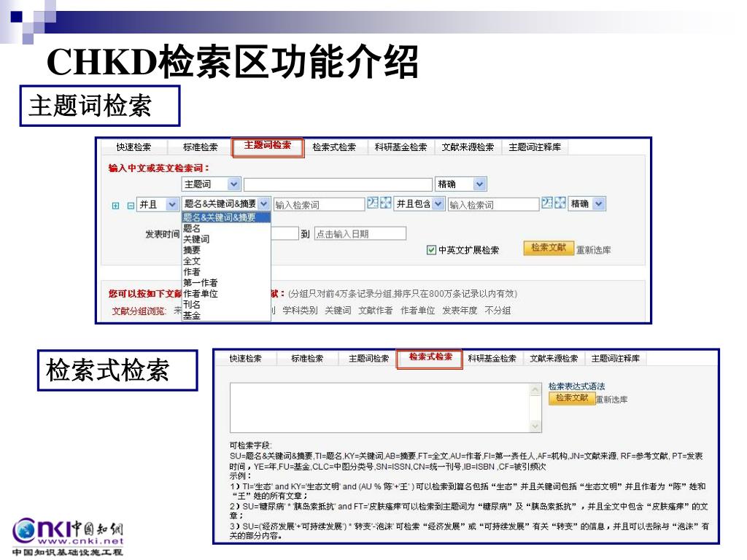Click the 主题词 search term input box
The width and height of the screenshot is (747, 560).
338,184
